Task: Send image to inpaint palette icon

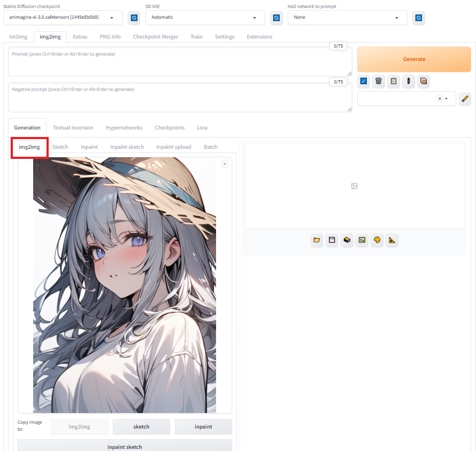Action: coord(377,240)
